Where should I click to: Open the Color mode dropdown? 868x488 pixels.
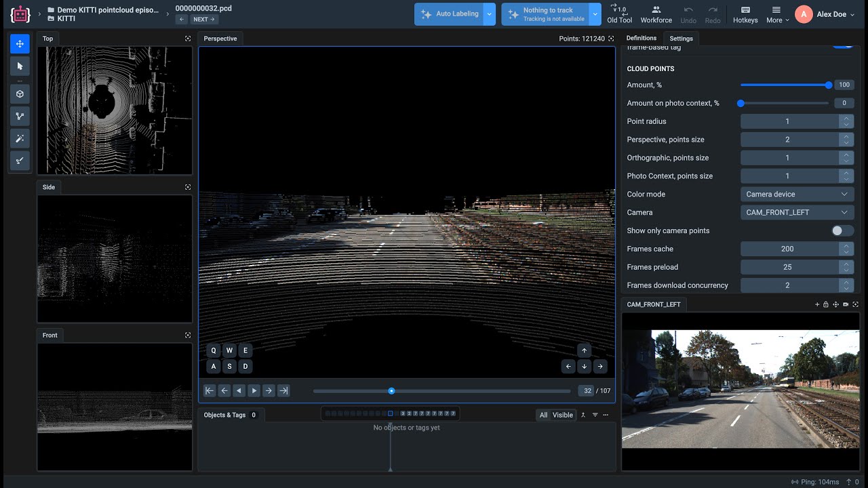tap(797, 194)
